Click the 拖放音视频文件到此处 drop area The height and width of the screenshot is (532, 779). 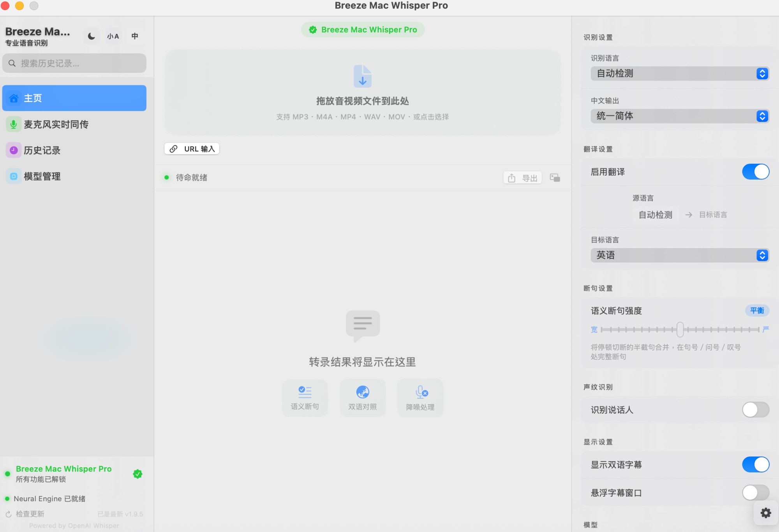(363, 92)
